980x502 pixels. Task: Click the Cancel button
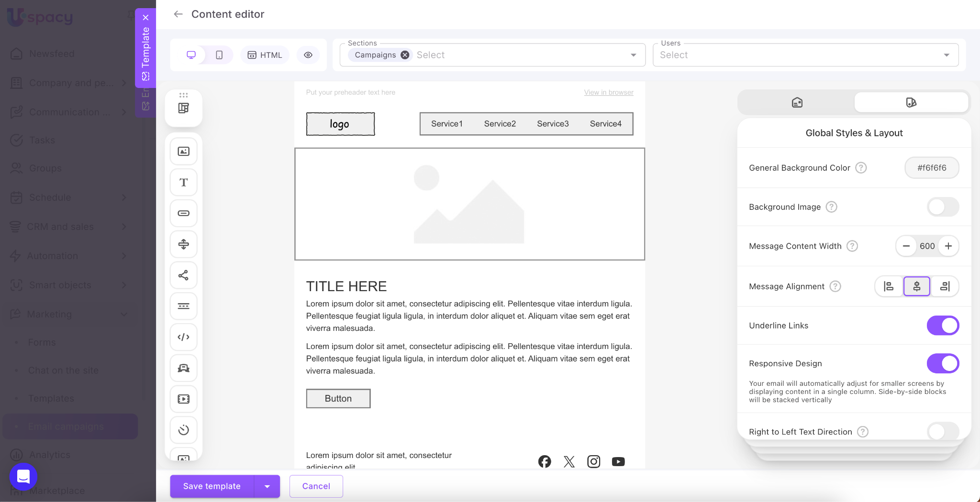click(316, 486)
